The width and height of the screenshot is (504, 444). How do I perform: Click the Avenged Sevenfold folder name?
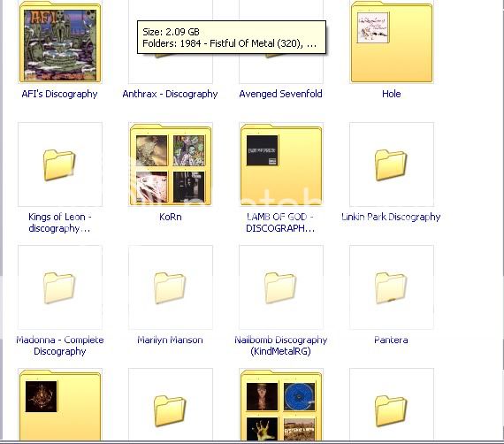[280, 94]
